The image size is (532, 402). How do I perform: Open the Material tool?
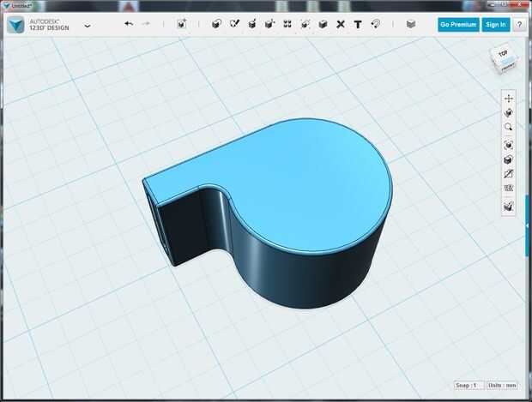click(x=411, y=24)
